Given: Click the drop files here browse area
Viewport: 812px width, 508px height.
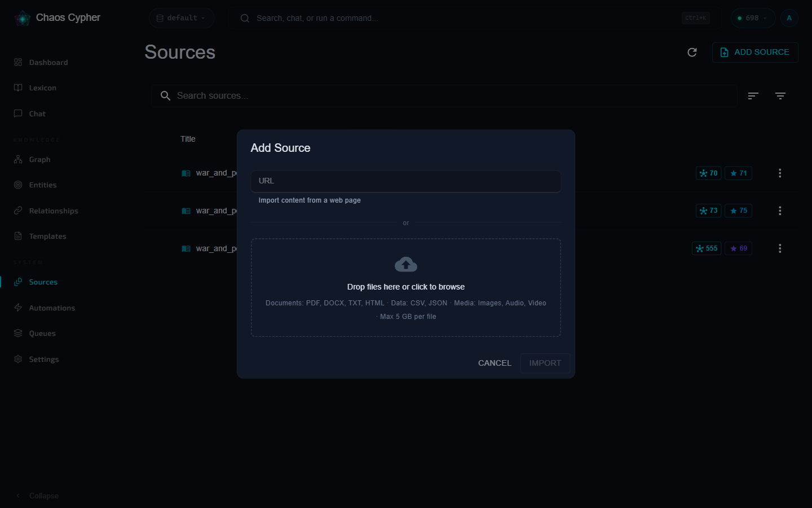Looking at the screenshot, I should pos(406,288).
